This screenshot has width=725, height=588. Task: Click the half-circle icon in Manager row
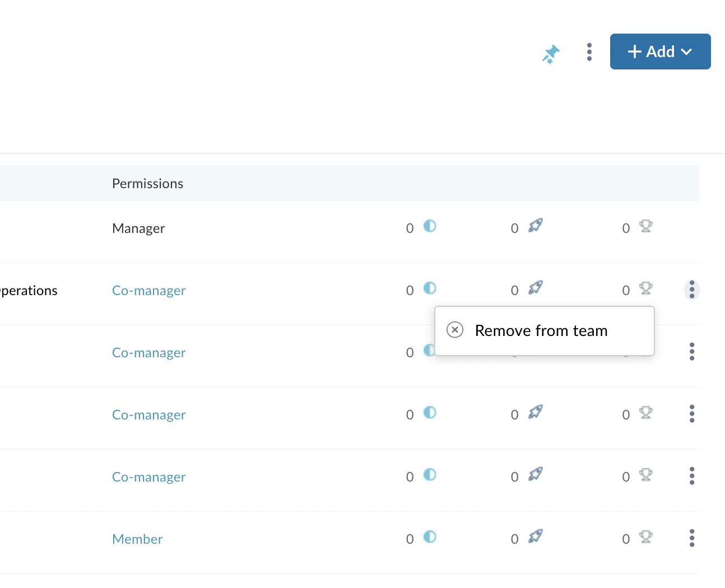(430, 226)
